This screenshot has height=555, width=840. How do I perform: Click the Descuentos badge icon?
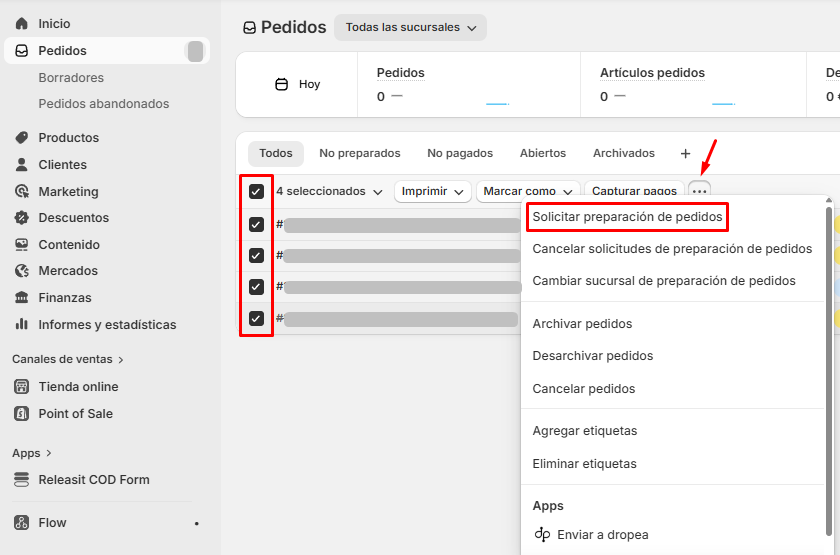coord(21,218)
